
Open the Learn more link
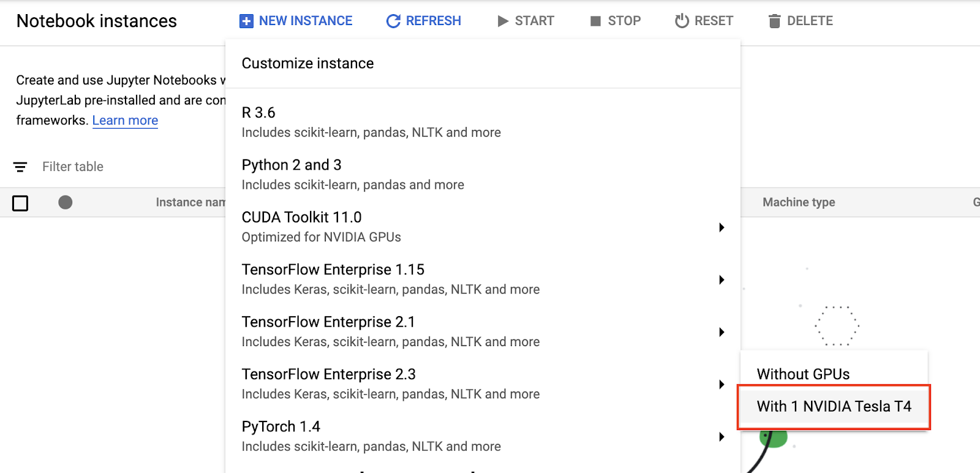(x=125, y=121)
